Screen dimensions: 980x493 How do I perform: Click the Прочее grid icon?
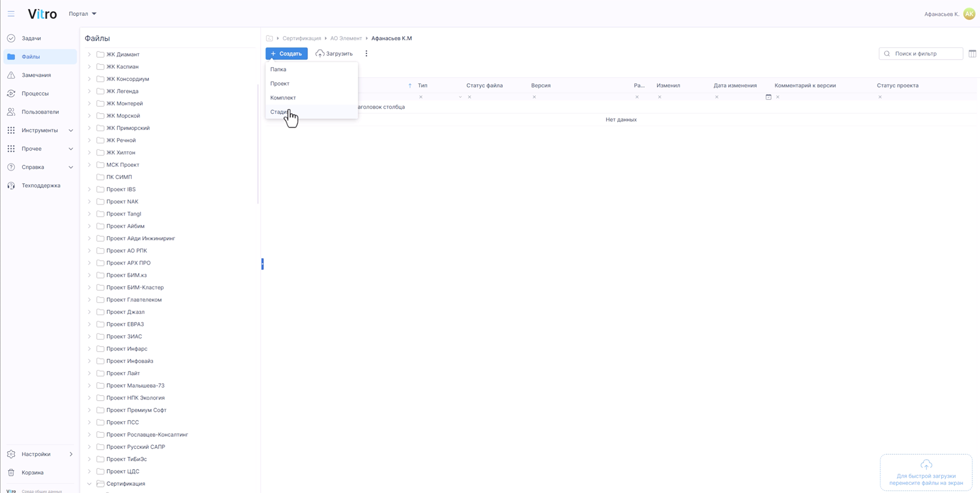pyautogui.click(x=11, y=149)
